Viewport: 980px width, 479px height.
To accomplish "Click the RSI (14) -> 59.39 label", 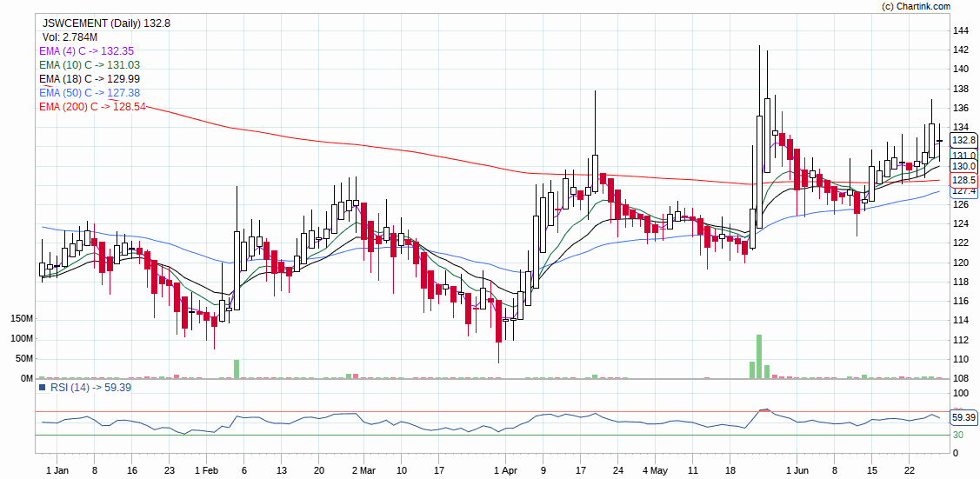I will (x=90, y=387).
